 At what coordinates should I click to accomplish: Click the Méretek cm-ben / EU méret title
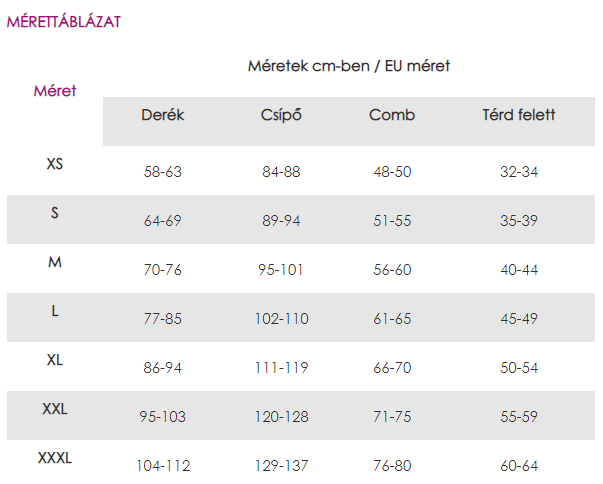pos(349,66)
